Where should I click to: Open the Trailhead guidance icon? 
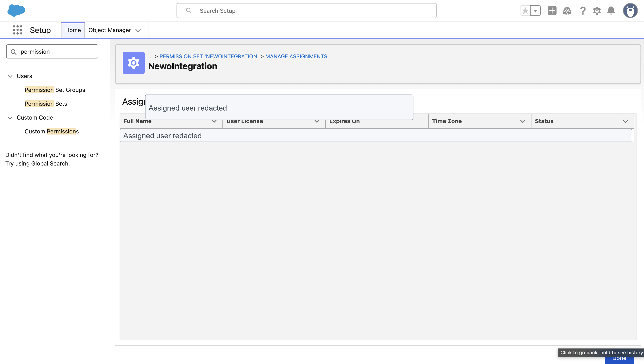(567, 11)
